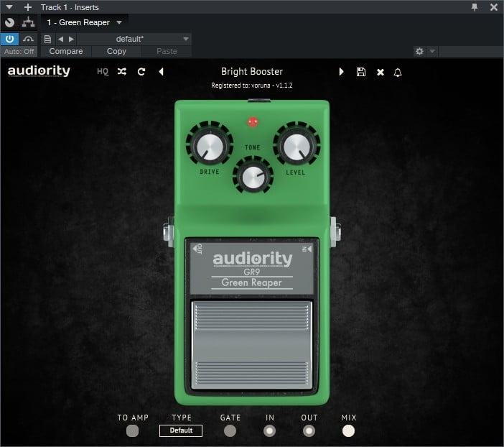The width and height of the screenshot is (504, 447).
Task: Click the Copy button
Action: tap(116, 51)
